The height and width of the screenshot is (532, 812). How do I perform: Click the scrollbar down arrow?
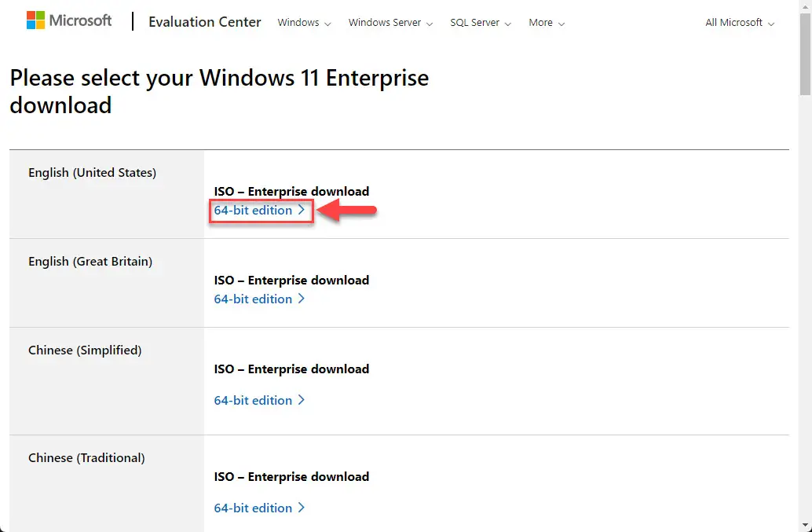[805, 526]
